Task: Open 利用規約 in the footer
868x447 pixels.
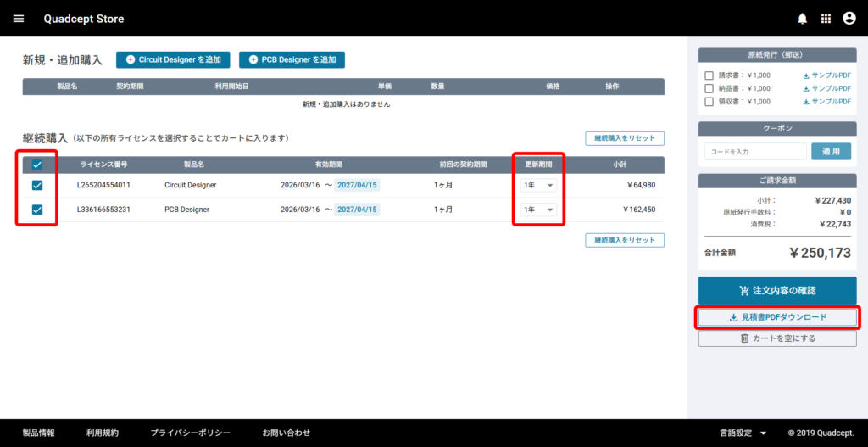Action: tap(103, 433)
